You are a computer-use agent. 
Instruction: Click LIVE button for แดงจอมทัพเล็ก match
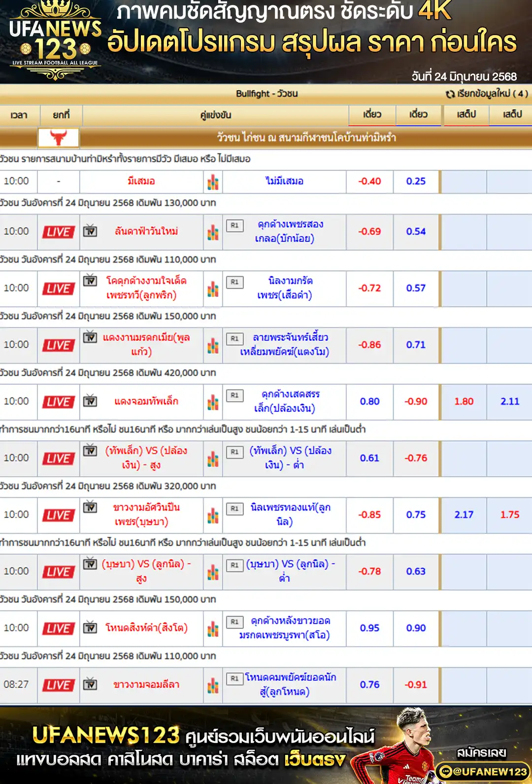point(58,402)
